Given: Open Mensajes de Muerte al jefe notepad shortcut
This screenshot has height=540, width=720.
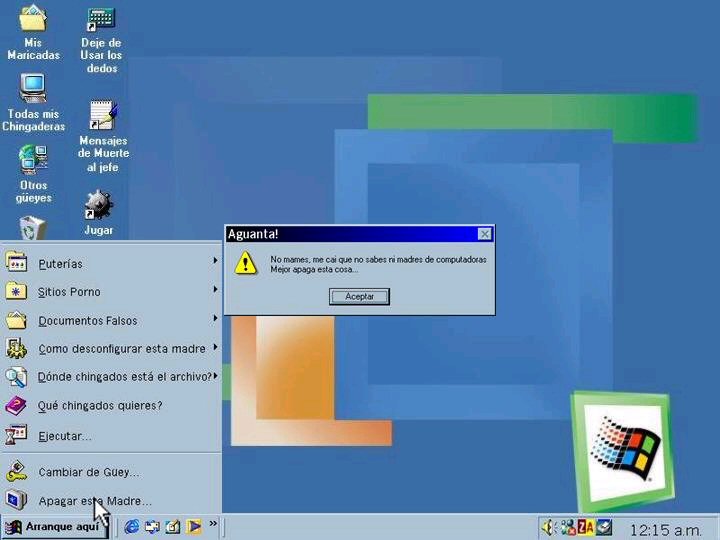Looking at the screenshot, I should (x=102, y=116).
